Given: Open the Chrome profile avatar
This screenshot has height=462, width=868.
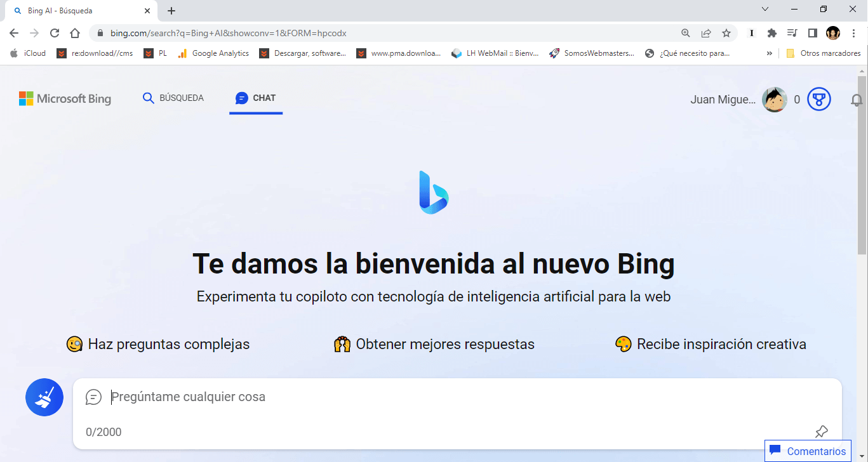Looking at the screenshot, I should coord(833,33).
